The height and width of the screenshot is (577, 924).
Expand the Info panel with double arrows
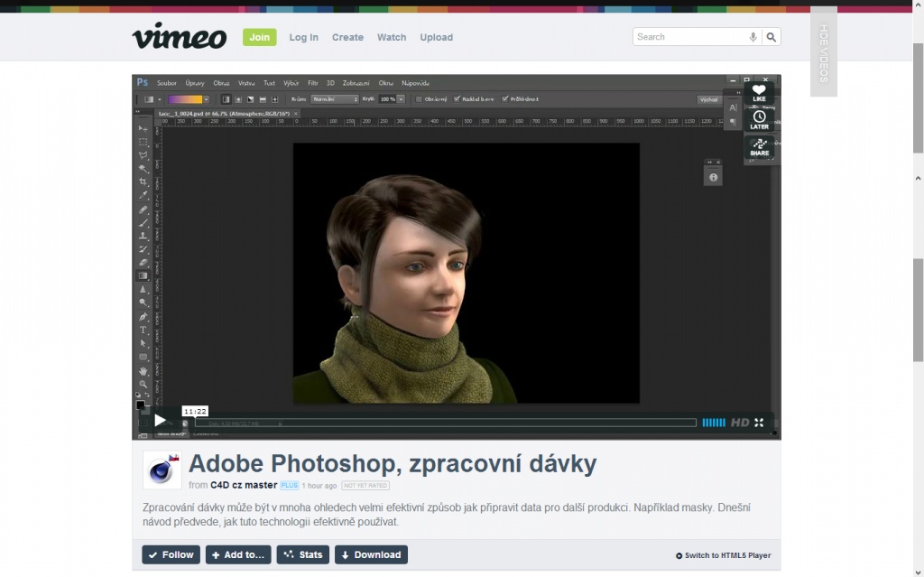[709, 163]
